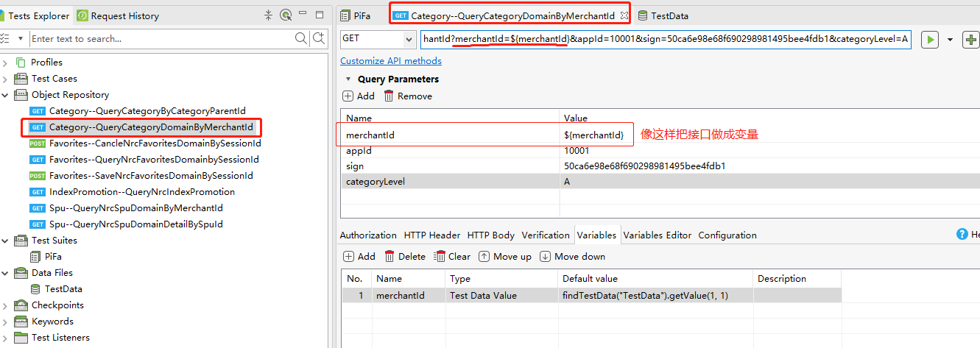The height and width of the screenshot is (348, 980).
Task: Select IndexPromotion--QueryNrcIndexPromotion request
Action: 142,192
